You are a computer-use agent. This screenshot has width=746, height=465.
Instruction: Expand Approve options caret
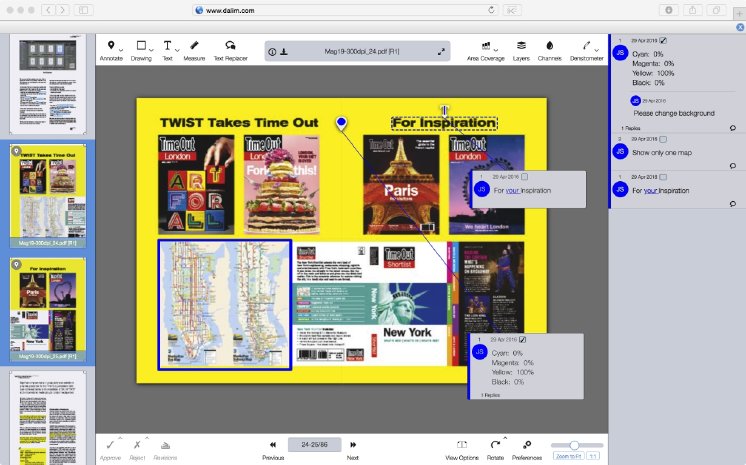(x=120, y=438)
